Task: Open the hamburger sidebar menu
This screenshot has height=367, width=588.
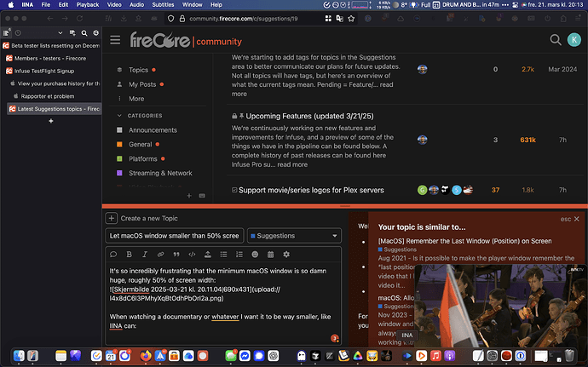Action: (x=115, y=40)
